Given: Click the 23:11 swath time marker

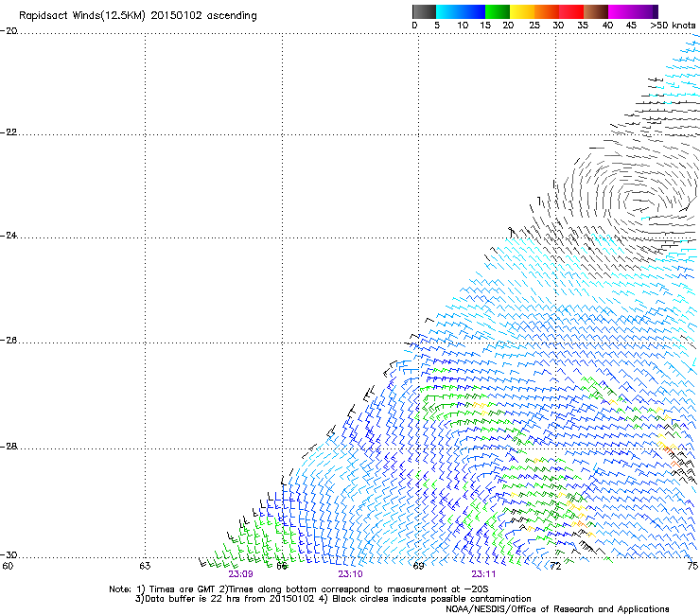Looking at the screenshot, I should (x=483, y=574).
